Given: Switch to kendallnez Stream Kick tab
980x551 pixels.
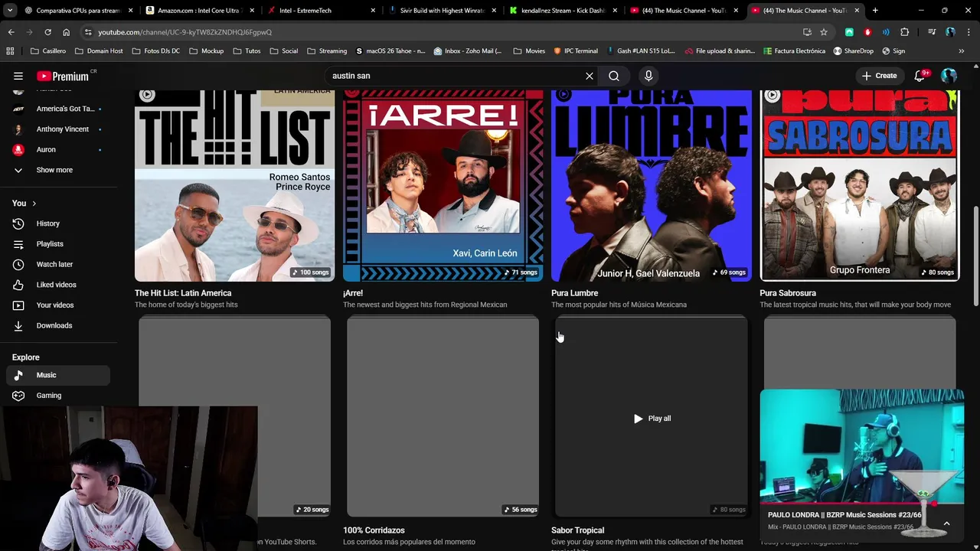Looking at the screenshot, I should click(563, 11).
